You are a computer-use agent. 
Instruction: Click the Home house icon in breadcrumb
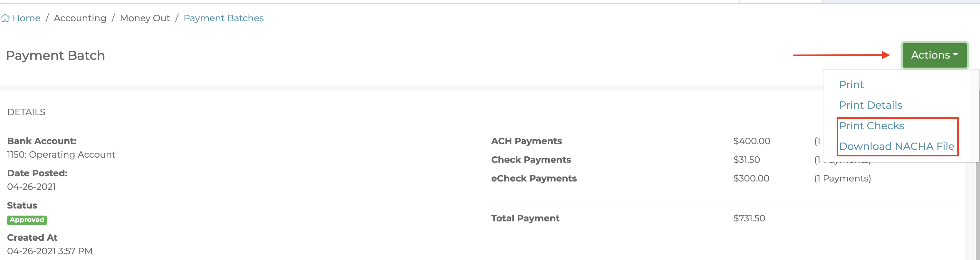pyautogui.click(x=5, y=18)
